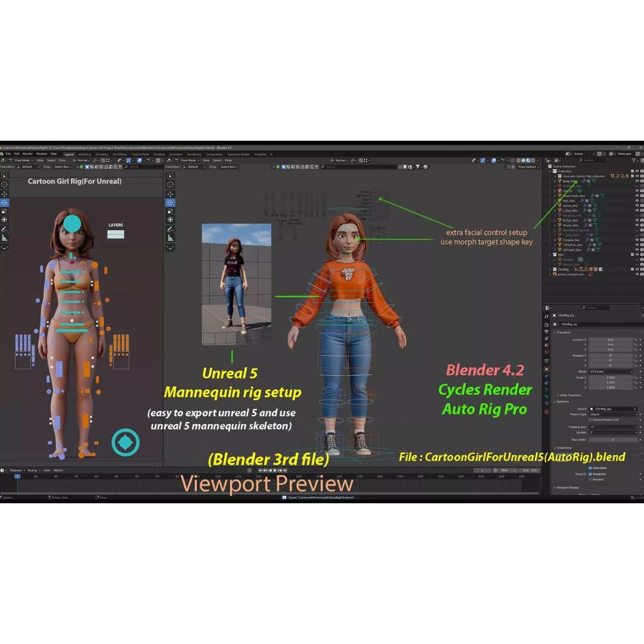The height and width of the screenshot is (644, 644).
Task: Select the Annotate tool in left viewport toolbar
Action: (4, 230)
